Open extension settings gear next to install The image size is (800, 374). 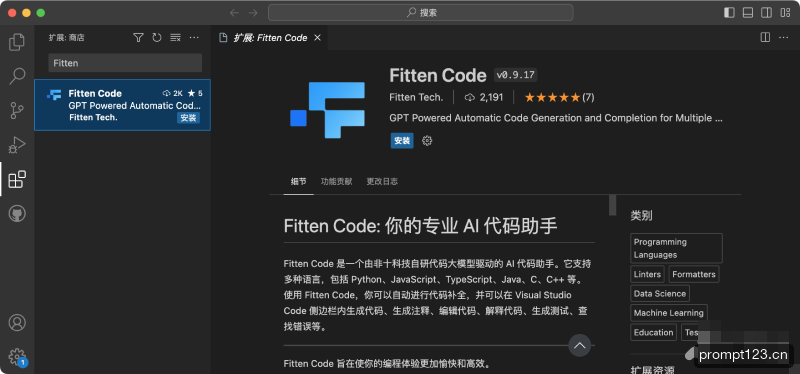427,141
